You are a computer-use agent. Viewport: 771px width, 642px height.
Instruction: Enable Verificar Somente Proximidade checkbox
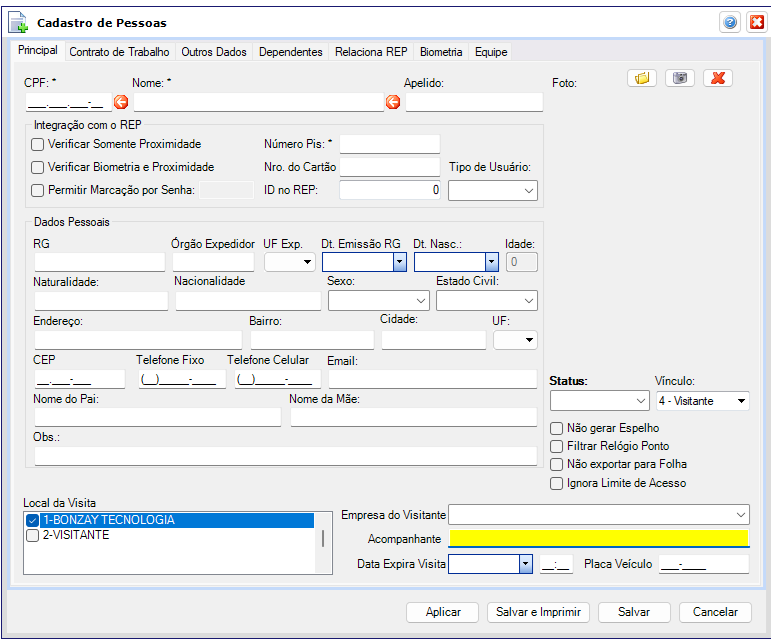pyautogui.click(x=38, y=145)
